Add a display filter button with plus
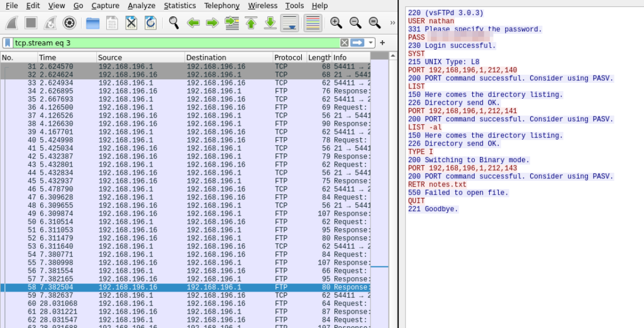This screenshot has height=328, width=644. click(x=382, y=43)
